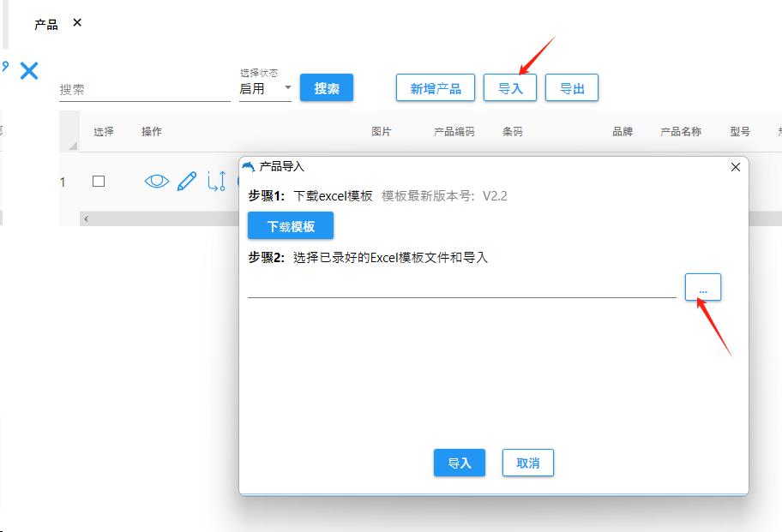Click the blue 搜索 button
The image size is (782, 532).
click(x=327, y=88)
